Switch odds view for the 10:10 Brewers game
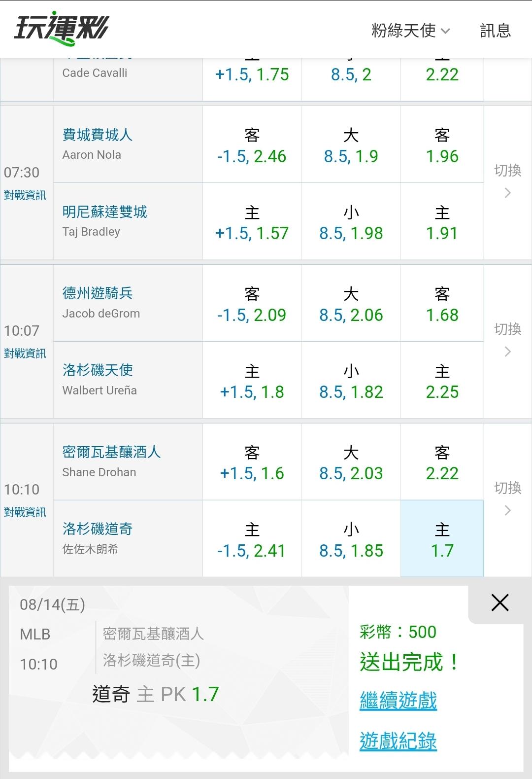The width and height of the screenshot is (532, 779). pos(508,499)
